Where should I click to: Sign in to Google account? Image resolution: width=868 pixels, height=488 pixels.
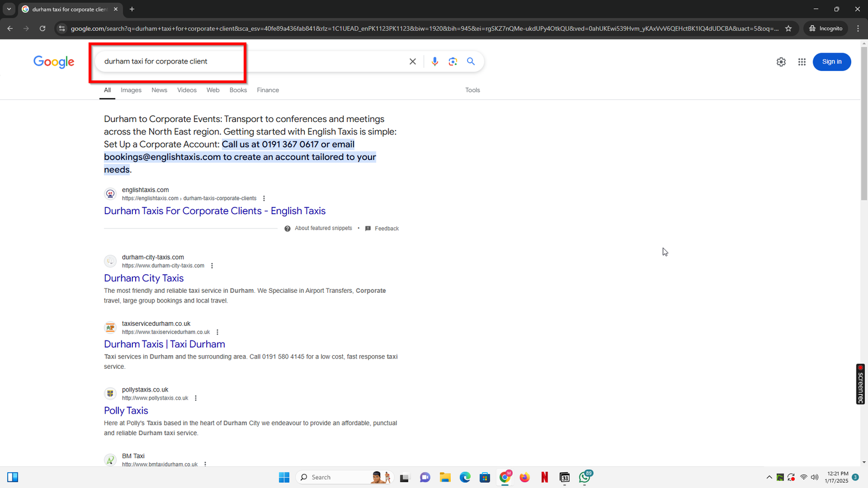coord(832,62)
